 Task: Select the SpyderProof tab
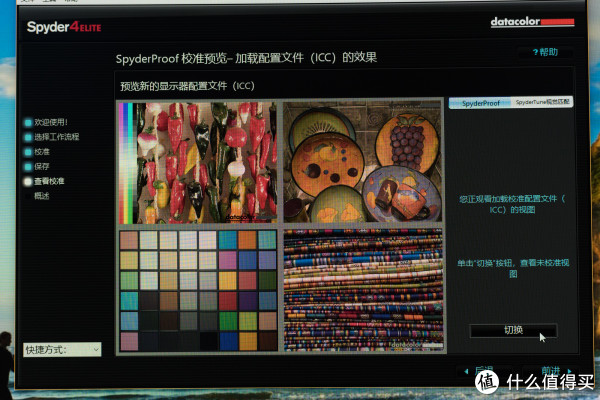pos(480,103)
